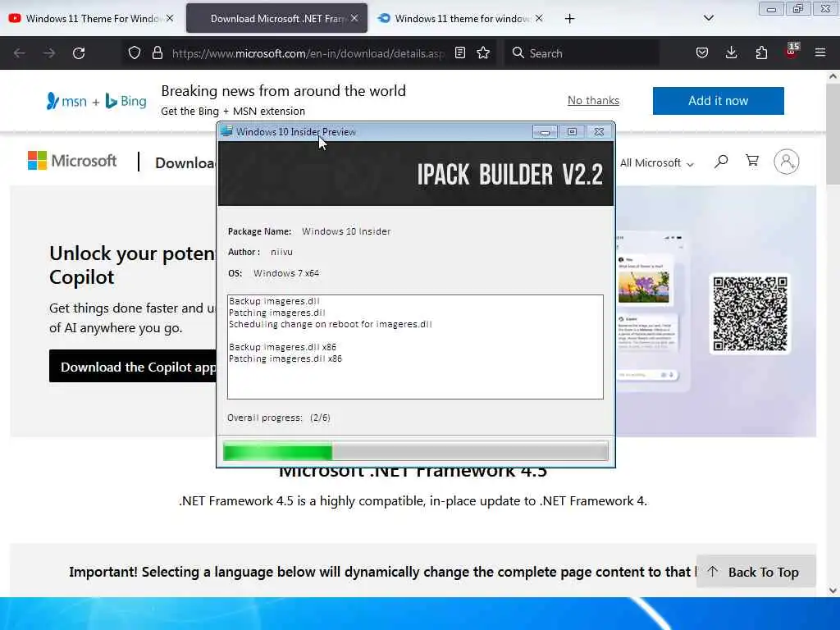Click installer icon in IPack title bar
Screen dimensions: 840x630
(226, 131)
